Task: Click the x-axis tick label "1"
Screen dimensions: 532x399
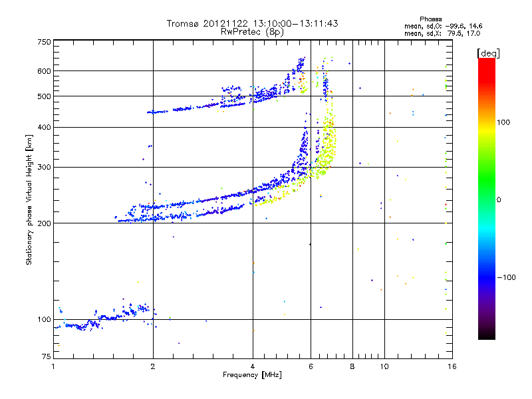Action: pos(53,366)
